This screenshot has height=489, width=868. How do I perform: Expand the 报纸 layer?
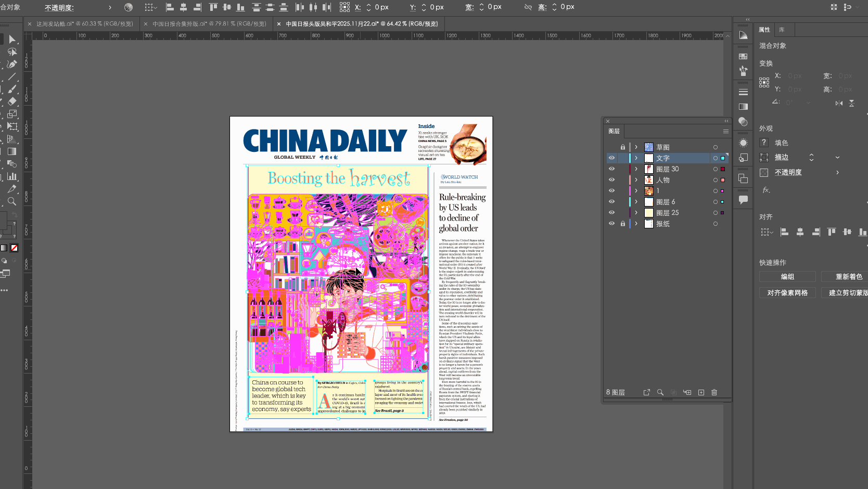pyautogui.click(x=636, y=224)
